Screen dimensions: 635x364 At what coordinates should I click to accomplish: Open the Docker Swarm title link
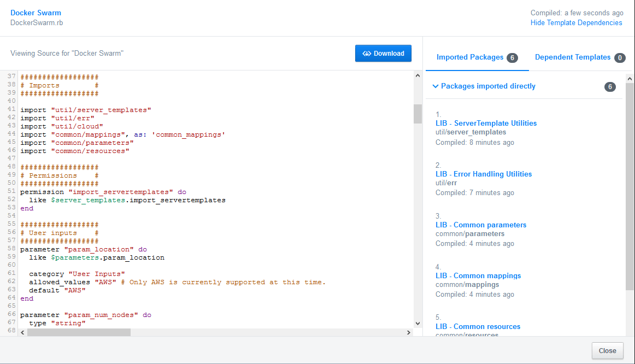[x=36, y=13]
